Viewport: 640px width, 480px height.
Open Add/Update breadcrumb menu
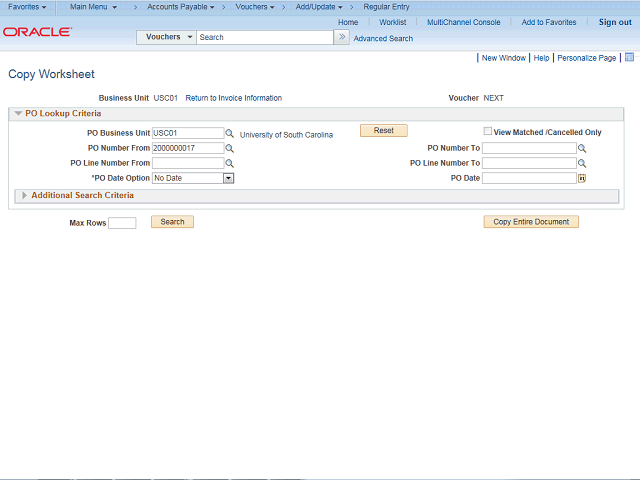coord(319,7)
